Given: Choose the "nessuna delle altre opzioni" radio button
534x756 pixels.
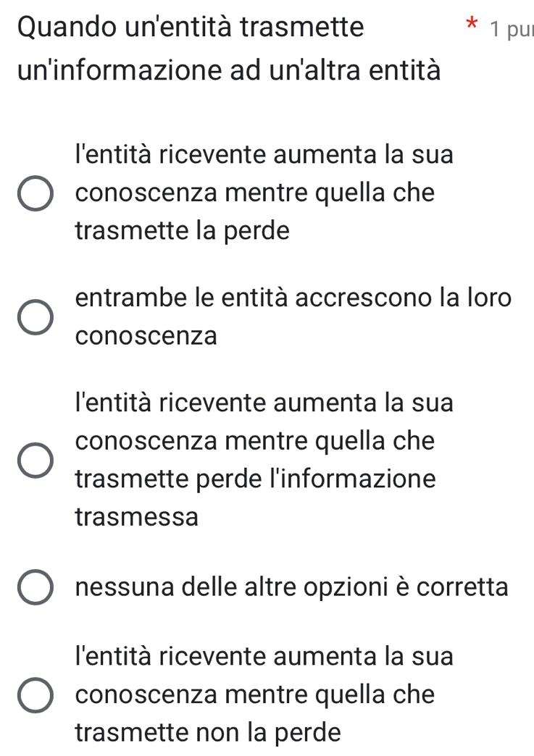Looking at the screenshot, I should point(35,587).
